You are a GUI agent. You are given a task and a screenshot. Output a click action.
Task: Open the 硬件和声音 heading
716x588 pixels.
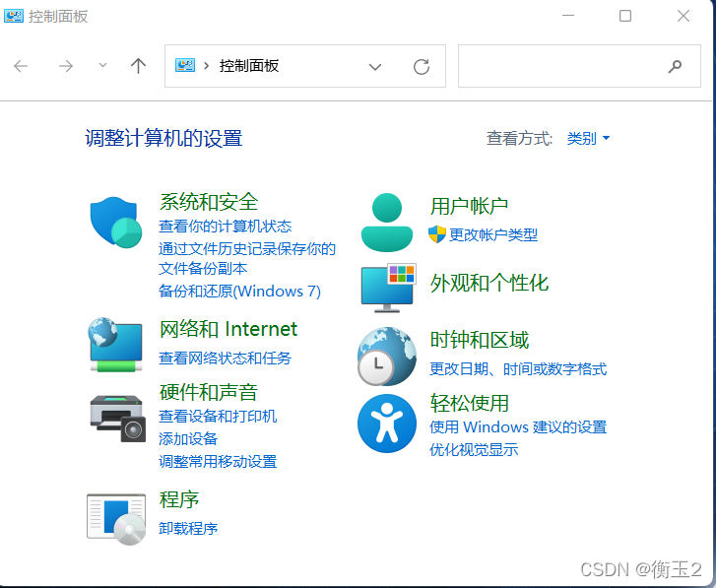pos(209,392)
